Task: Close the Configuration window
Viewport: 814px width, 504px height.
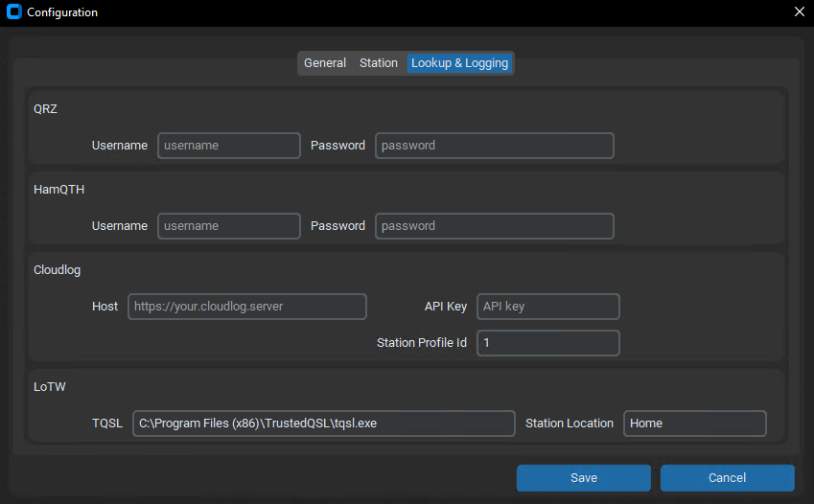Action: (x=800, y=11)
